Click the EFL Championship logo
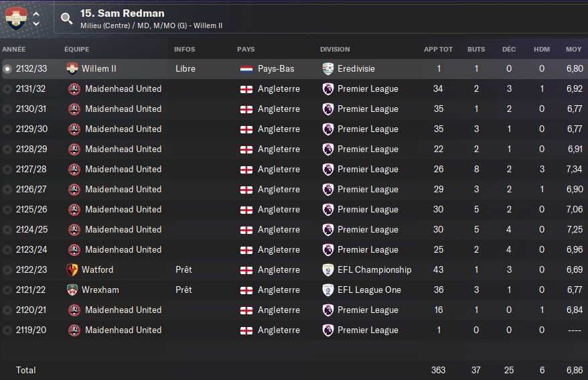The width and height of the screenshot is (588, 380). pyautogui.click(x=327, y=269)
